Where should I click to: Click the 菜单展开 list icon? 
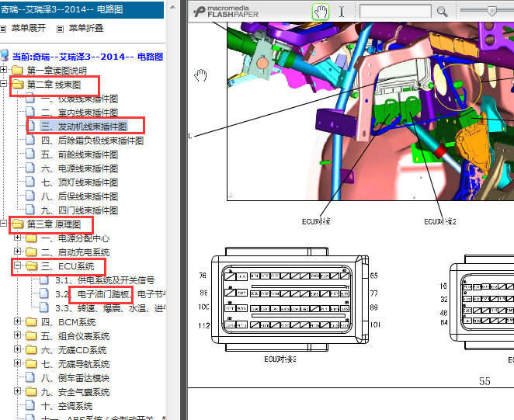coord(3,30)
